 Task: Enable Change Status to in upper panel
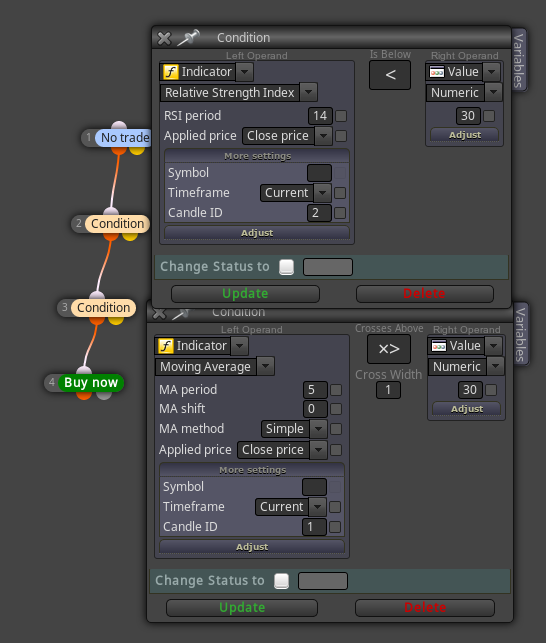click(x=286, y=267)
